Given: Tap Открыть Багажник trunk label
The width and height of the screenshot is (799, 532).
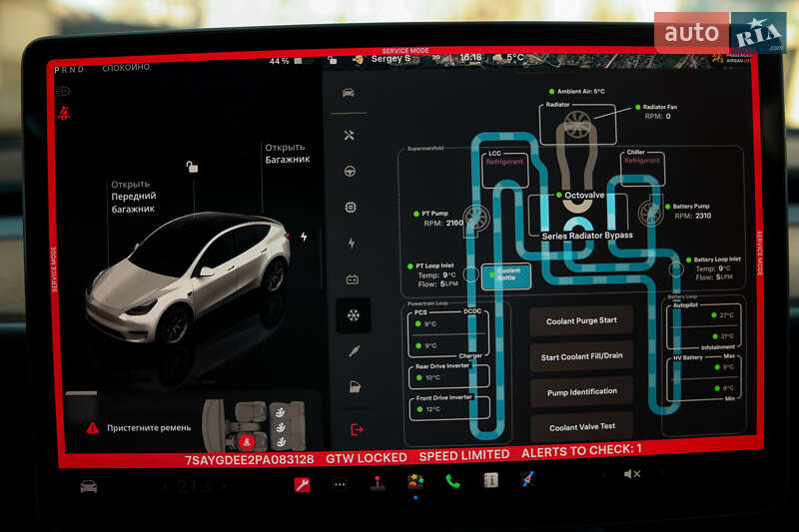Looking at the screenshot, I should 288,154.
